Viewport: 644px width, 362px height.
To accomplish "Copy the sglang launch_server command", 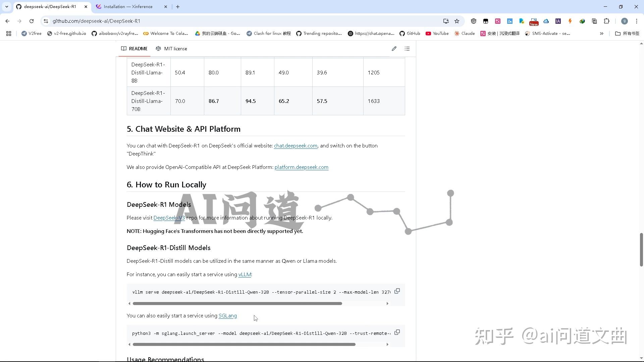I will (x=397, y=332).
